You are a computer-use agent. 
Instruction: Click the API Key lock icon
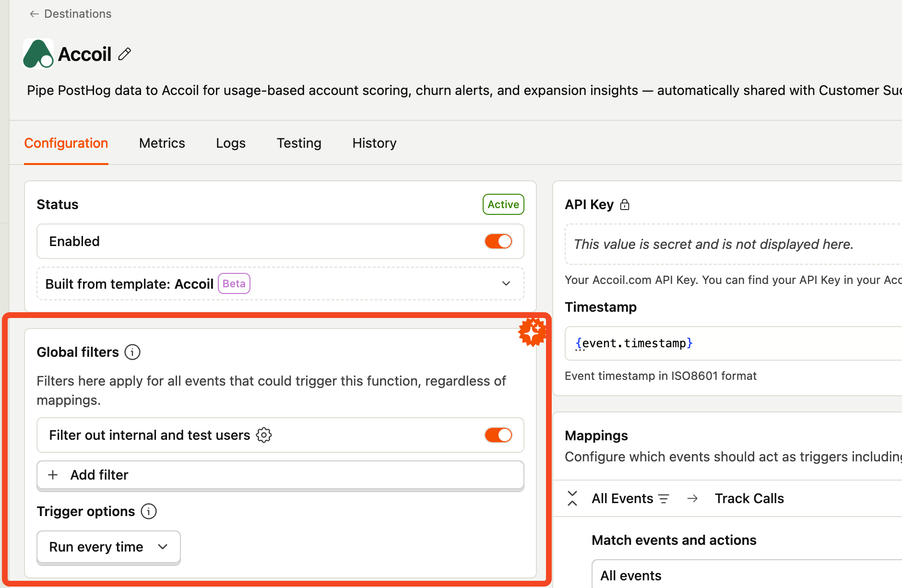click(625, 205)
